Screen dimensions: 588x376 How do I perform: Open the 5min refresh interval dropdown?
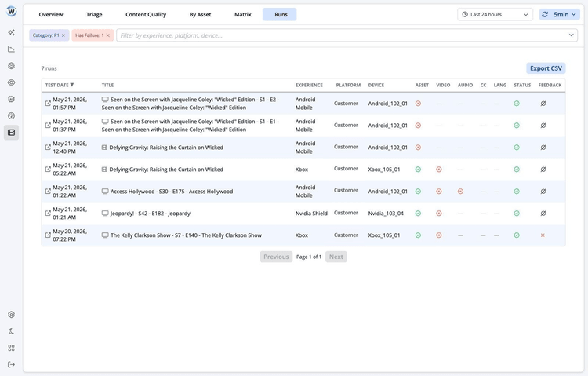point(560,14)
